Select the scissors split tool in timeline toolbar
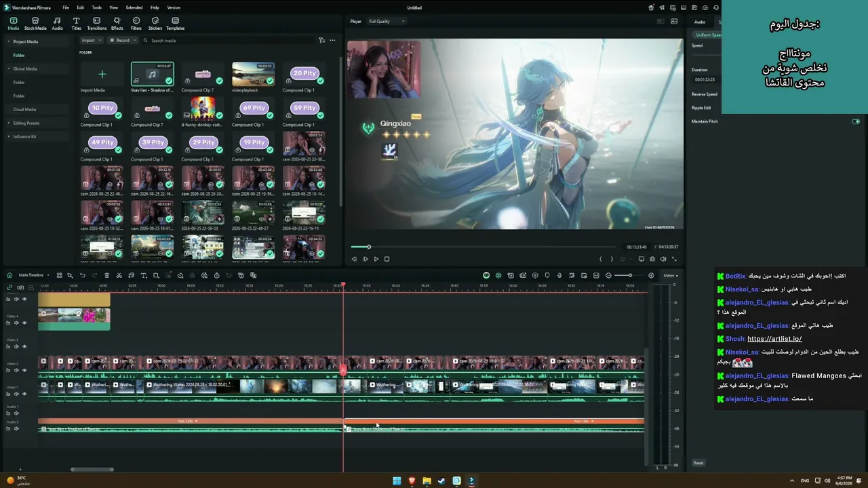This screenshot has height=488, width=868. point(119,275)
